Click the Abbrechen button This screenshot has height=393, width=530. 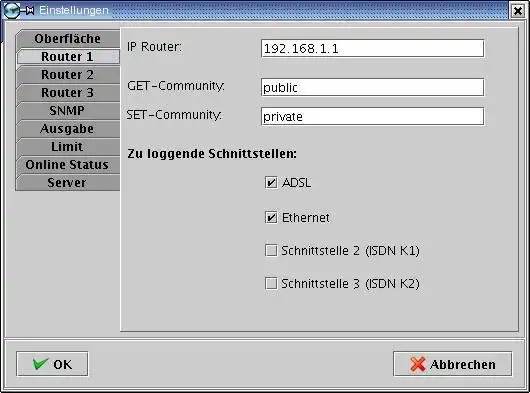click(x=453, y=364)
